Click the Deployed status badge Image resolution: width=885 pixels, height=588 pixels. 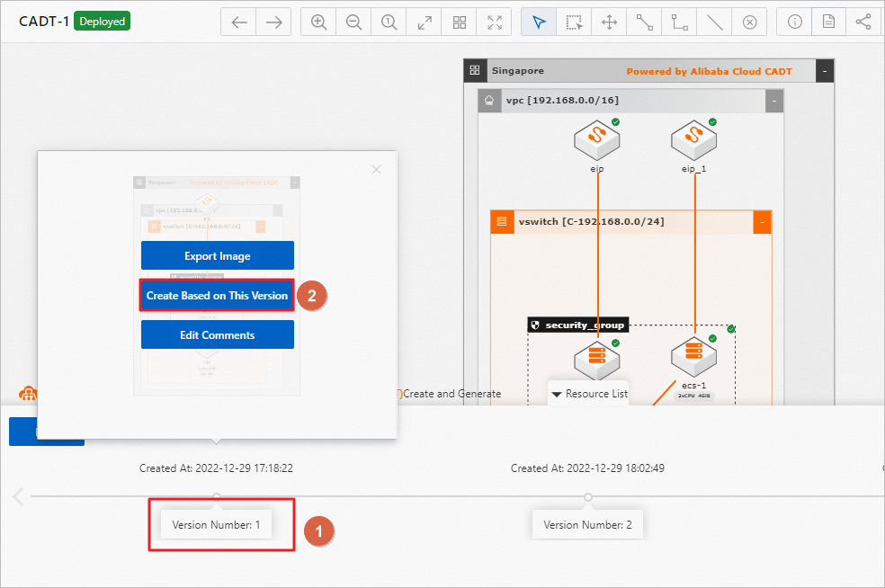pos(103,22)
